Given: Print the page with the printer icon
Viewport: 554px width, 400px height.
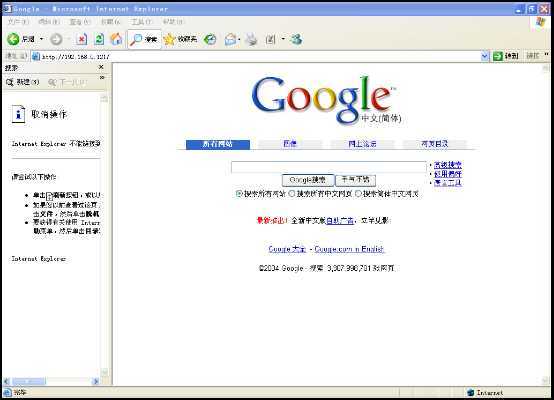Looking at the screenshot, I should (252, 39).
